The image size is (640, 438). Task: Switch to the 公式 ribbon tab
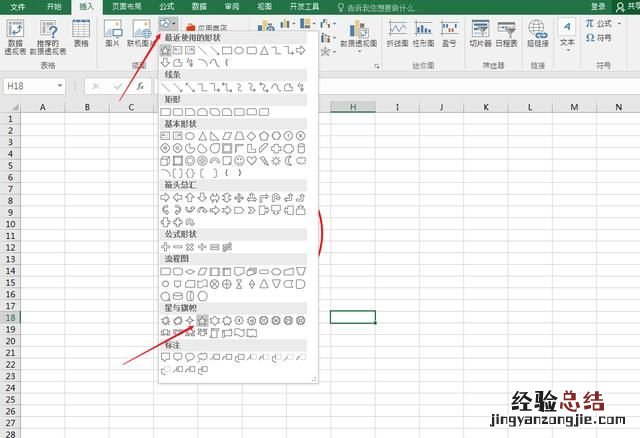click(x=167, y=7)
